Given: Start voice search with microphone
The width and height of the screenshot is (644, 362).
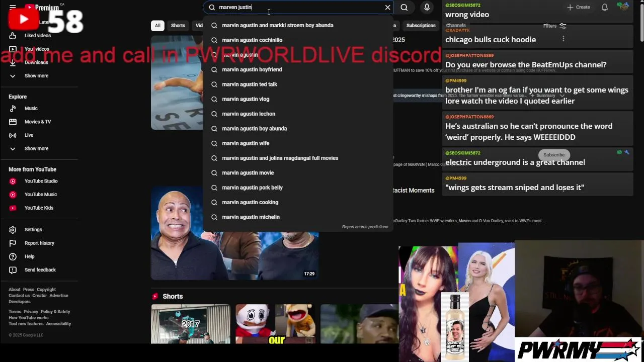Looking at the screenshot, I should 427,8.
